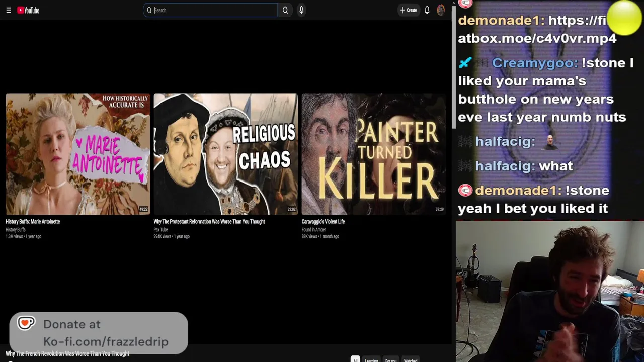This screenshot has width=644, height=362.
Task: Click the Ko-fi donate banner
Action: tap(99, 332)
